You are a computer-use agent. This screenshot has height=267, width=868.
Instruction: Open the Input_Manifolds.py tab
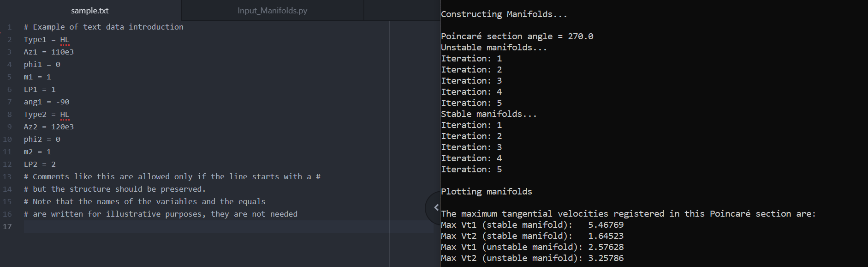pyautogui.click(x=272, y=10)
